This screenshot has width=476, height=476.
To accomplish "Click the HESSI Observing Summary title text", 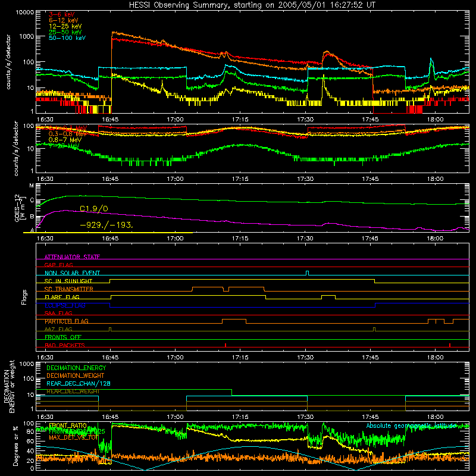I will coord(252,5).
